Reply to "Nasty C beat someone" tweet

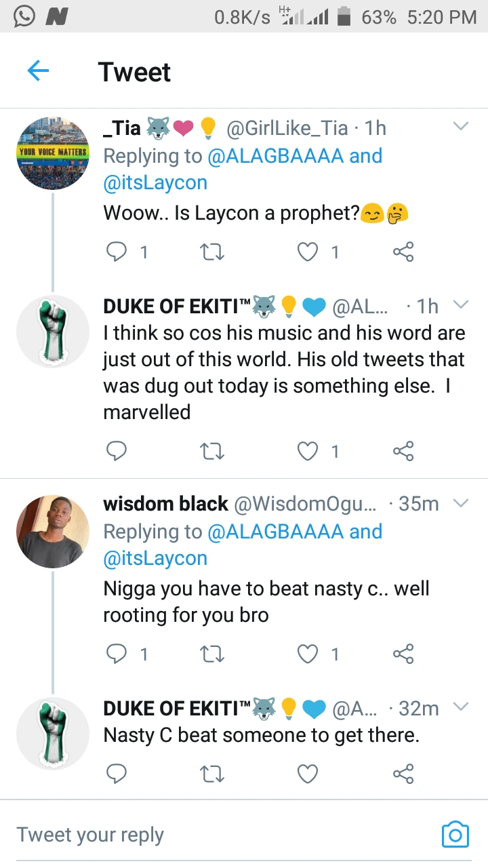tap(117, 773)
